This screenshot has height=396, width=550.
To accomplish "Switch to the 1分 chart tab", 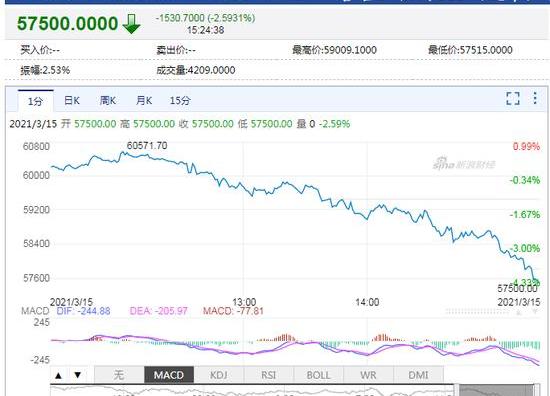I will [35, 101].
